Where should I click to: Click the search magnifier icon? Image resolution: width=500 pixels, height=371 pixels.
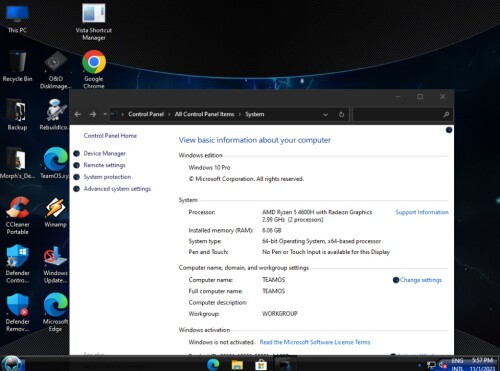(x=446, y=114)
